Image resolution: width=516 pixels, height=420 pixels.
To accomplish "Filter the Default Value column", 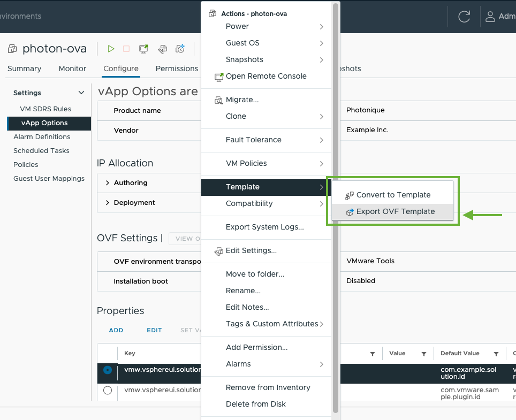I will click(496, 354).
